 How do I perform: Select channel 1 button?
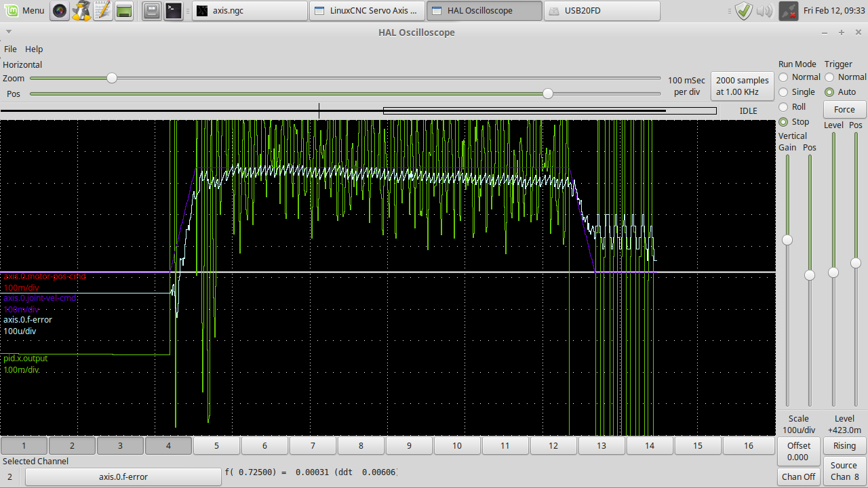[x=24, y=445]
